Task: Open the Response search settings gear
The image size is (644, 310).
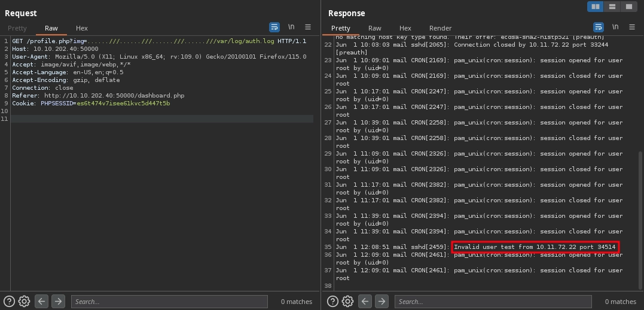Action: [348, 302]
